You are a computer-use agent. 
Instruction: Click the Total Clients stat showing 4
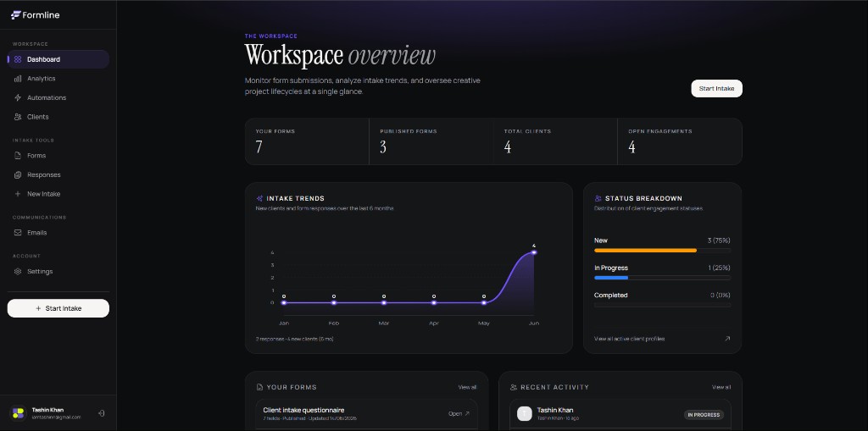pos(555,141)
